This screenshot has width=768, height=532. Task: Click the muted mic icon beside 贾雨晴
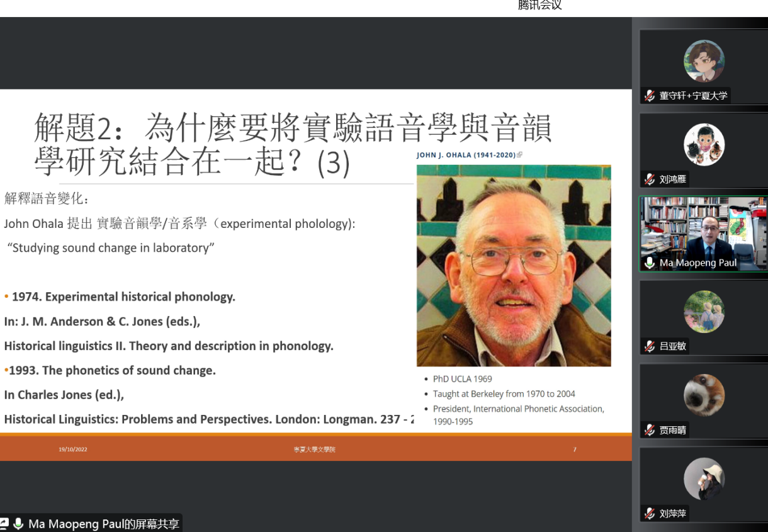[x=650, y=430]
